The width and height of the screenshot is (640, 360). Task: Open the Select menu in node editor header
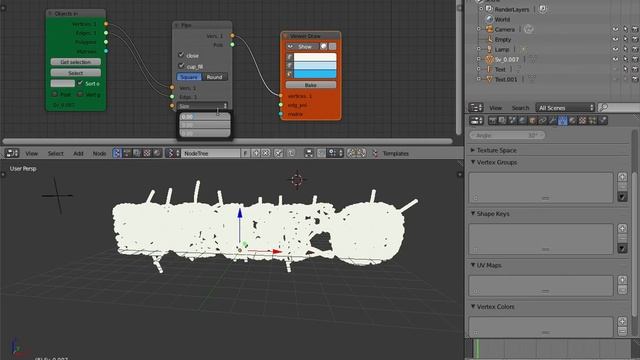pos(56,153)
